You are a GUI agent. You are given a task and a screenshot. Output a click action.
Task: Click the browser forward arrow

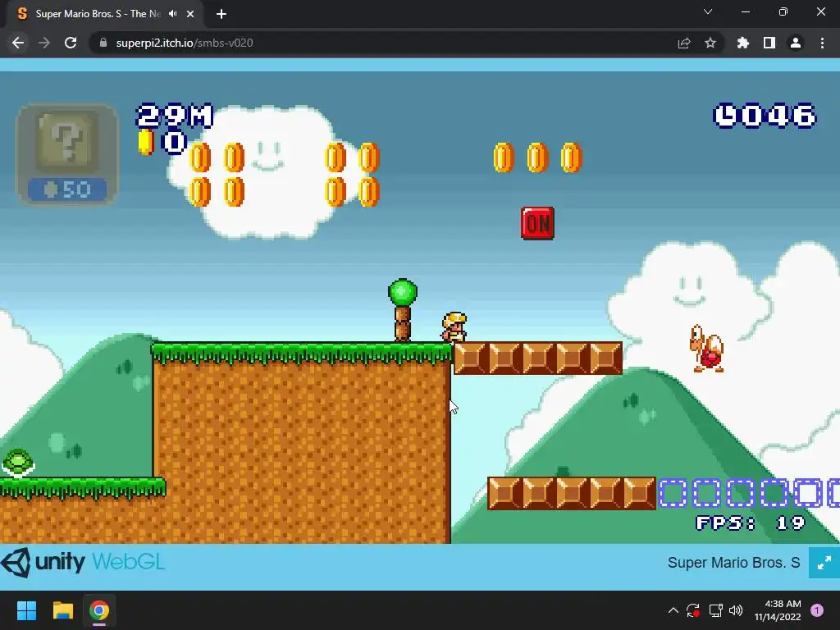44,43
